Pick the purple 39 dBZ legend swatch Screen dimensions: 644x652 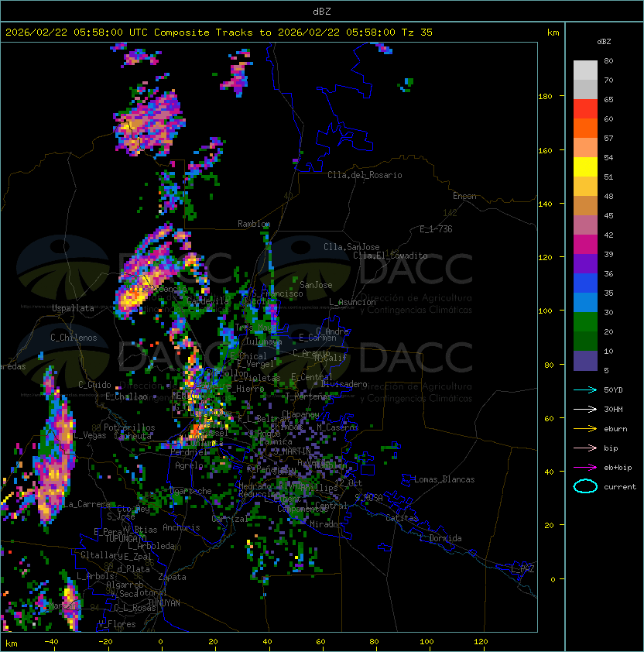click(585, 263)
